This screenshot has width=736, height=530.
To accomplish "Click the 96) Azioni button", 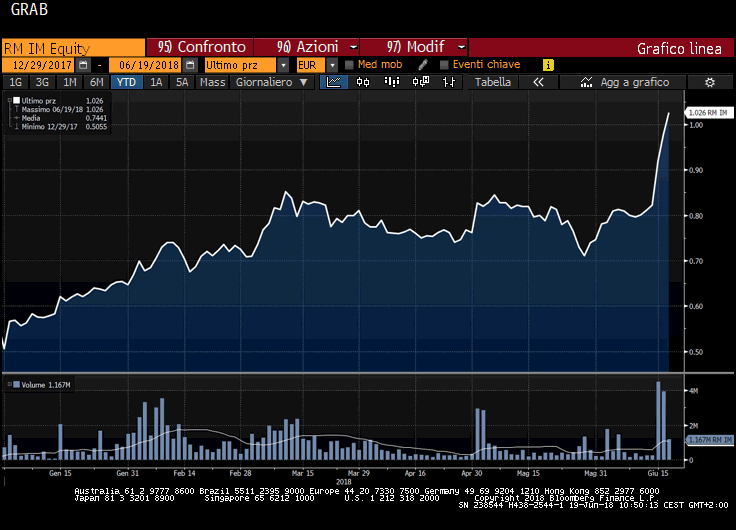I will coord(307,47).
